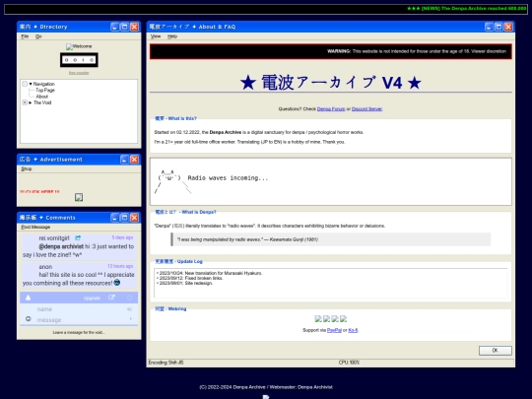Click the login arrow icon beside name field
532x399 pixels.
point(130,309)
